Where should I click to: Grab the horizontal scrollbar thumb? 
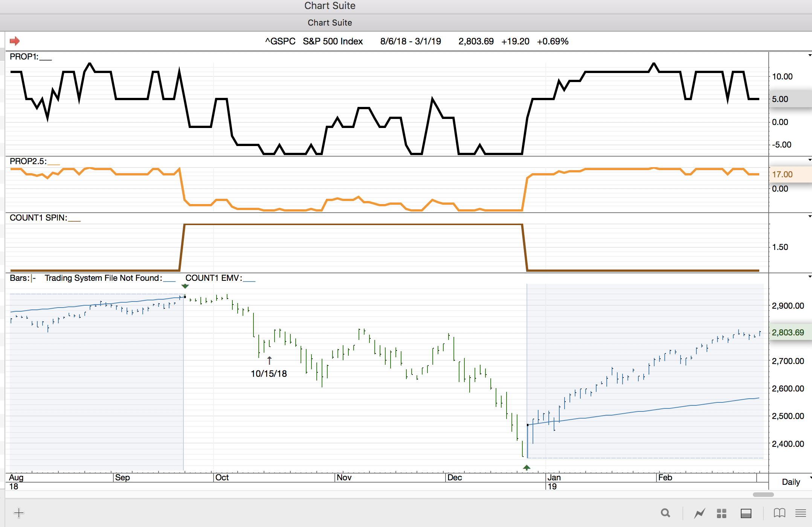(x=763, y=495)
